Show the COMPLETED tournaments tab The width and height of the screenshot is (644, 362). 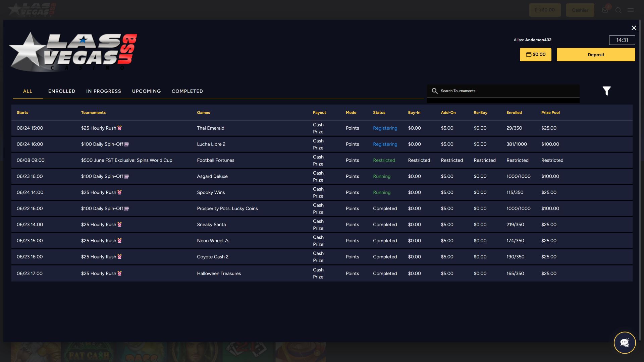(x=187, y=91)
